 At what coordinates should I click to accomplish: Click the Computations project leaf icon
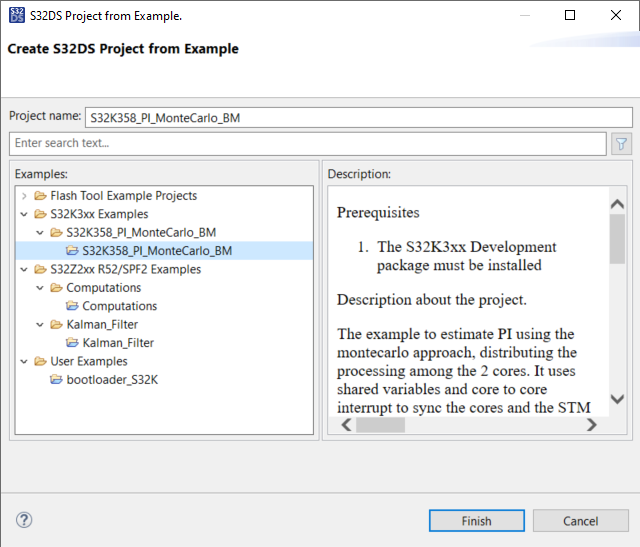pyautogui.click(x=72, y=306)
